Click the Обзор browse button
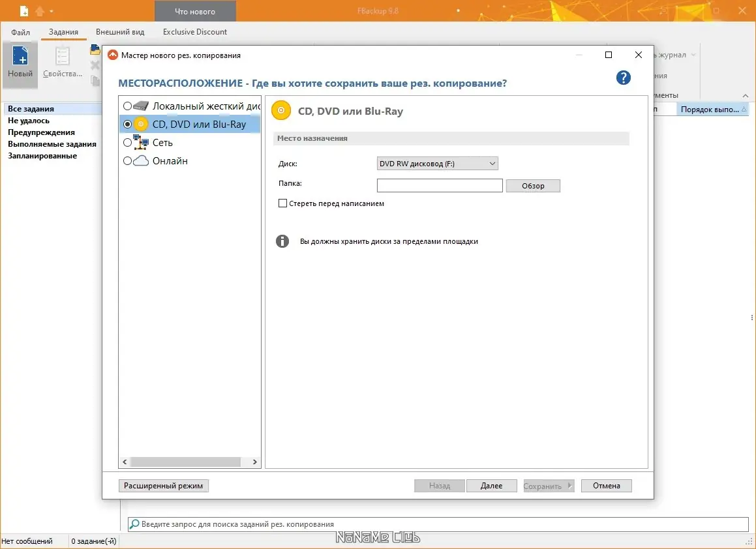This screenshot has height=549, width=756. pos(533,186)
